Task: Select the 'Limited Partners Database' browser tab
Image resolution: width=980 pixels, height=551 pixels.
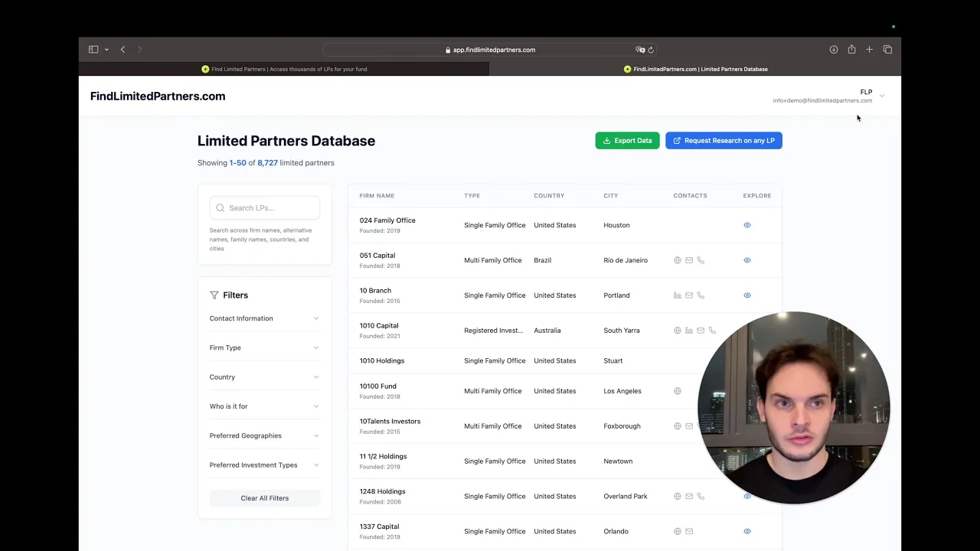Action: click(695, 69)
